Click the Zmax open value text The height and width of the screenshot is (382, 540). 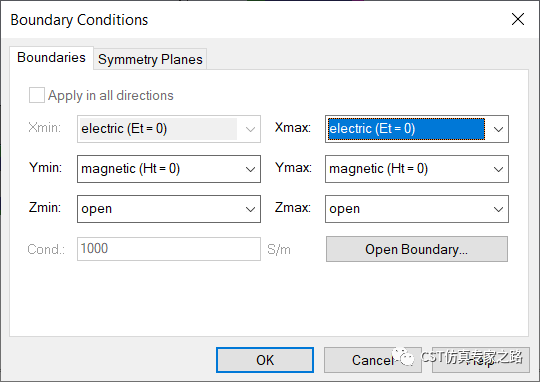344,209
